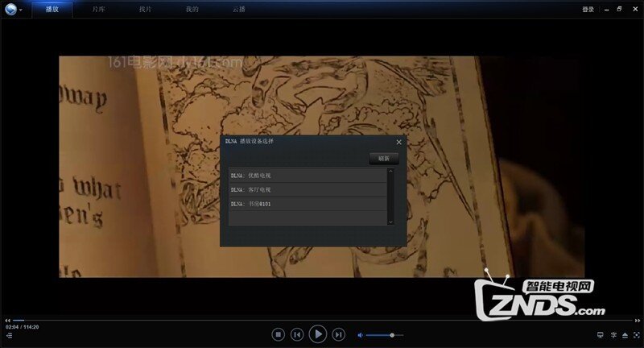Viewport: 644px width, 348px height.
Task: Select the DLNA: 优酷电视 device
Action: (308, 176)
